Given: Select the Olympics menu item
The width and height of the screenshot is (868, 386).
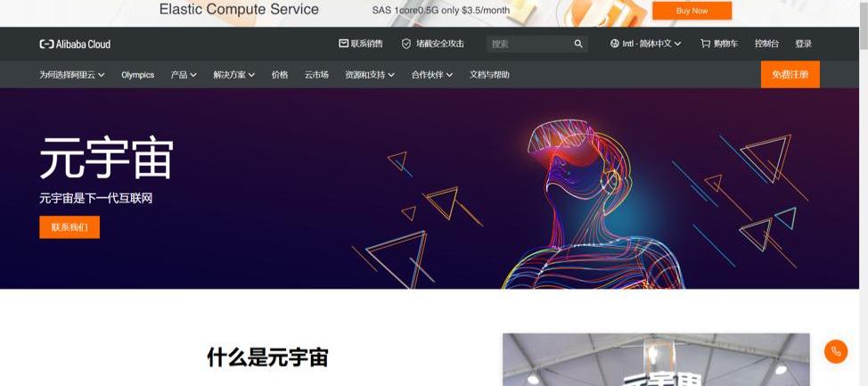Looking at the screenshot, I should click(138, 75).
